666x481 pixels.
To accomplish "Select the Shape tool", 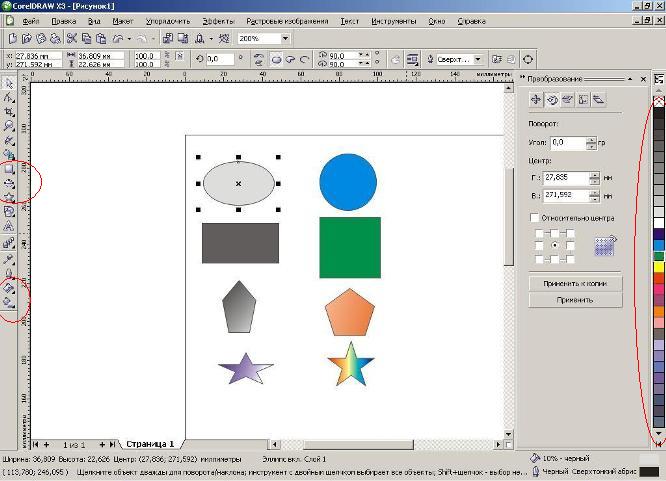I will coord(8,98).
